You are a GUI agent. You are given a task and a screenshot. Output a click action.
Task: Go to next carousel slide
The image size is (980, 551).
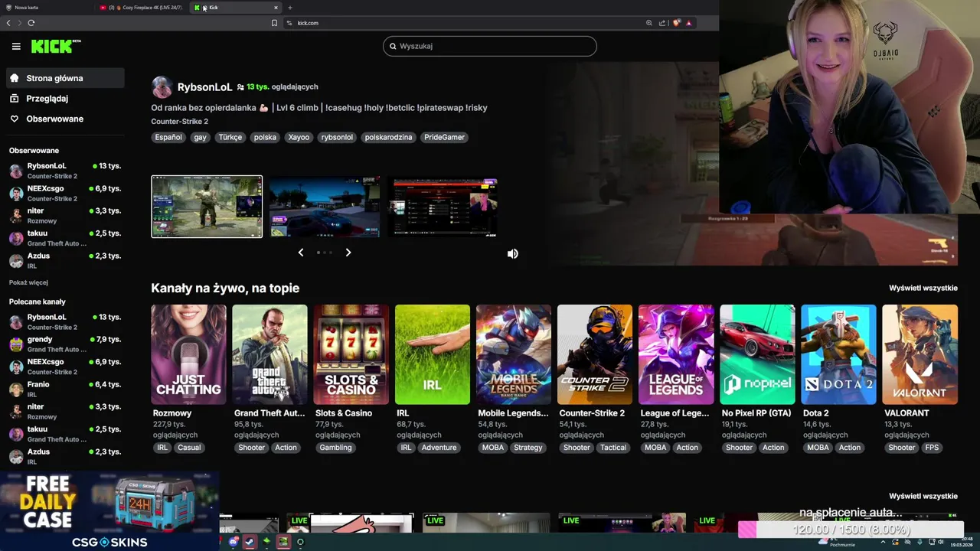348,253
